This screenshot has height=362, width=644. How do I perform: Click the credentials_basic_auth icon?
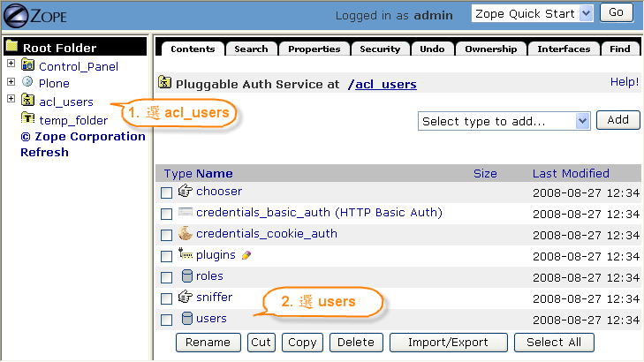(x=186, y=212)
